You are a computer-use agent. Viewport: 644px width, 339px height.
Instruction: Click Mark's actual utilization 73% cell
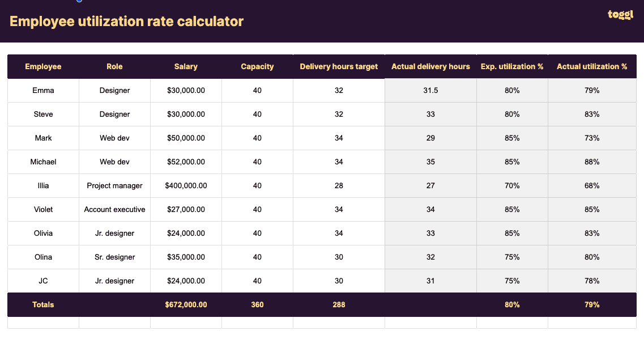[x=592, y=138]
